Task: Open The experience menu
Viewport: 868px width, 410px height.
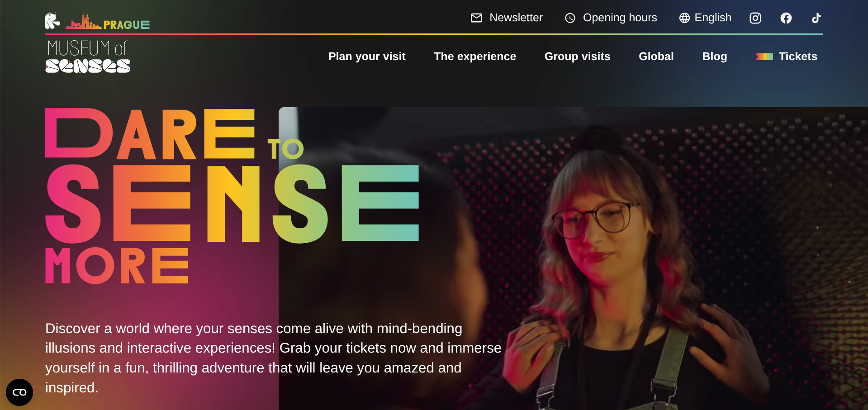Action: [475, 57]
